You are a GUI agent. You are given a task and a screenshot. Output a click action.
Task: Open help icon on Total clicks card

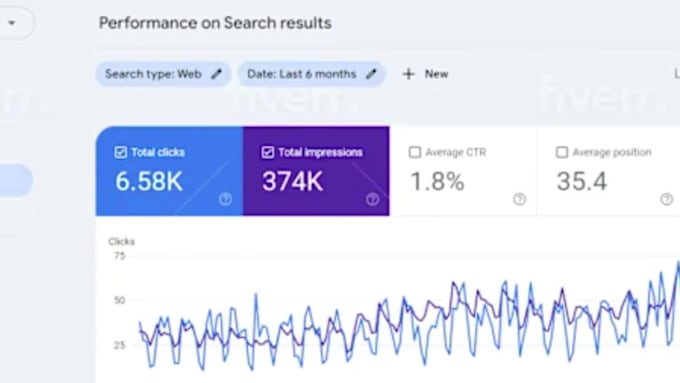click(225, 199)
